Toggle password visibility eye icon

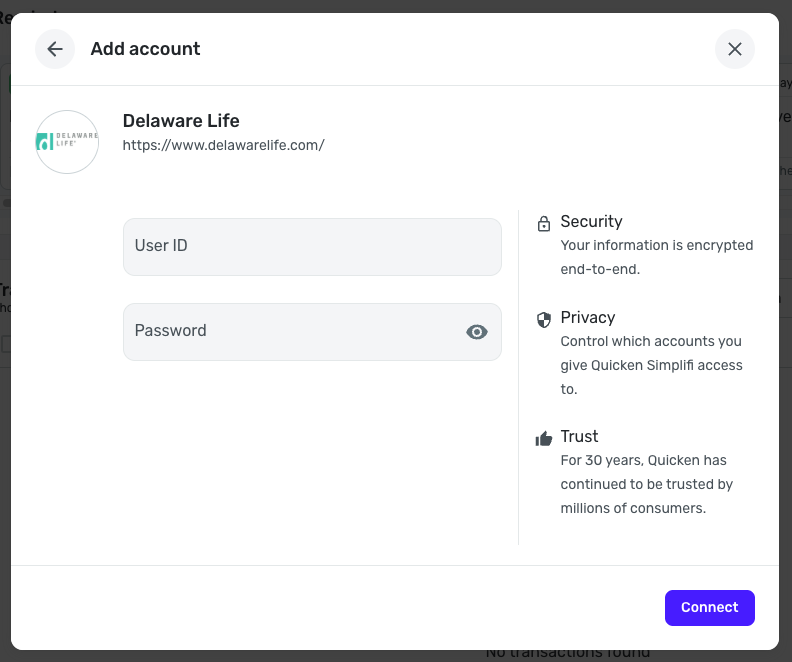click(x=477, y=332)
